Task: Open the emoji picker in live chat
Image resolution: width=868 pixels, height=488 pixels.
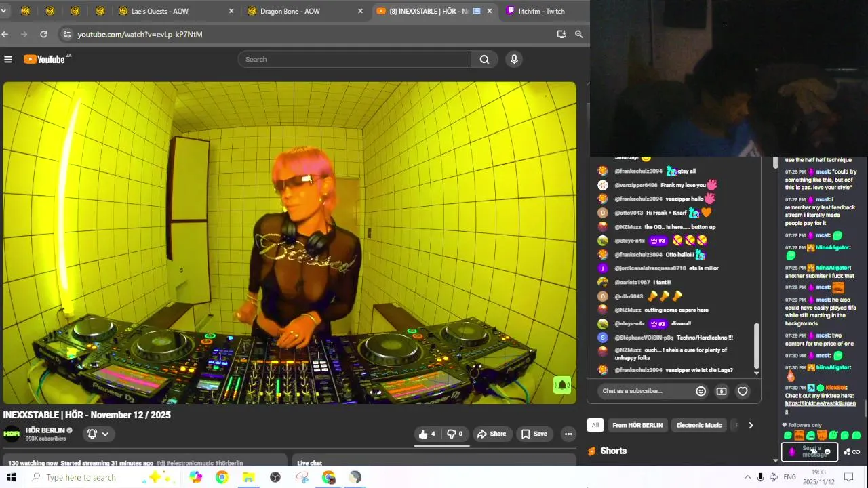Action: [x=701, y=391]
